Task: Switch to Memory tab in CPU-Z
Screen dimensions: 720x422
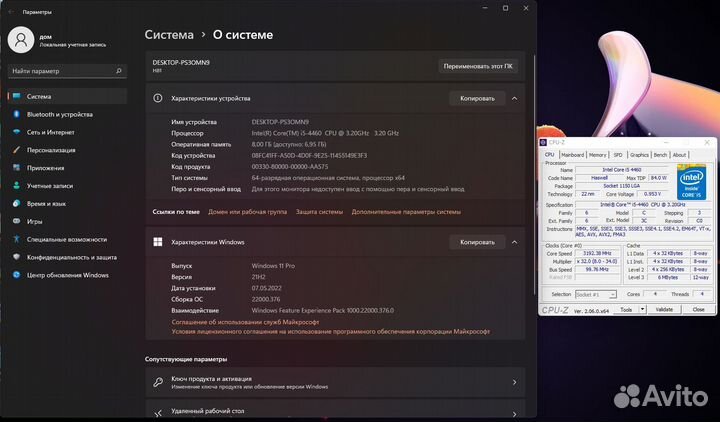Action: (x=597, y=155)
